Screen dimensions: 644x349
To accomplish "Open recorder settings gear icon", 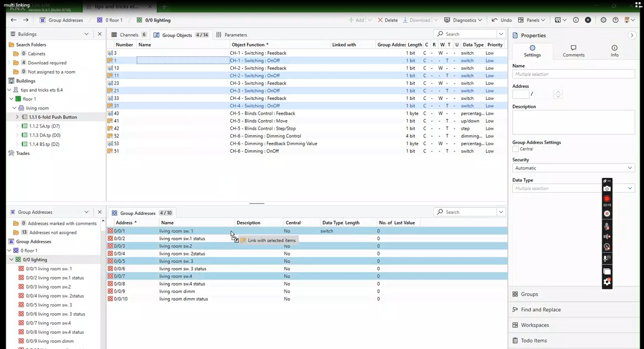I will click(607, 282).
